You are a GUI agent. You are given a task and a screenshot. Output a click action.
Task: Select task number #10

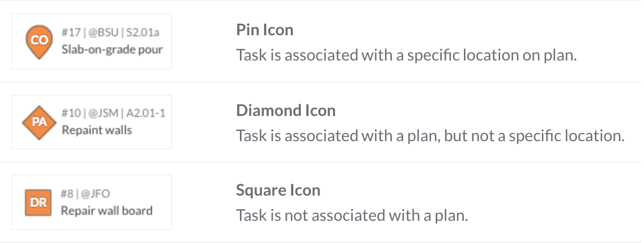tap(70, 113)
